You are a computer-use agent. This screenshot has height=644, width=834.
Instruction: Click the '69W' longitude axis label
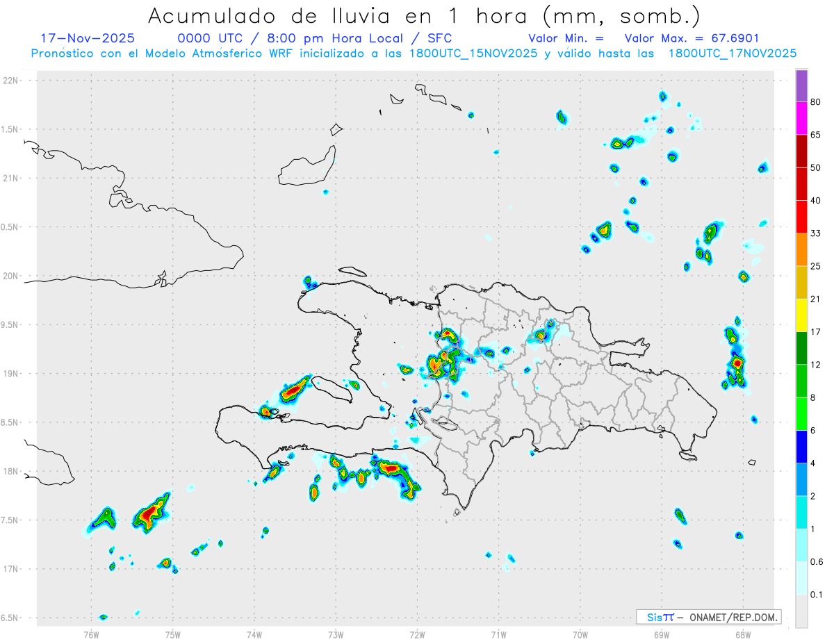pos(662,634)
